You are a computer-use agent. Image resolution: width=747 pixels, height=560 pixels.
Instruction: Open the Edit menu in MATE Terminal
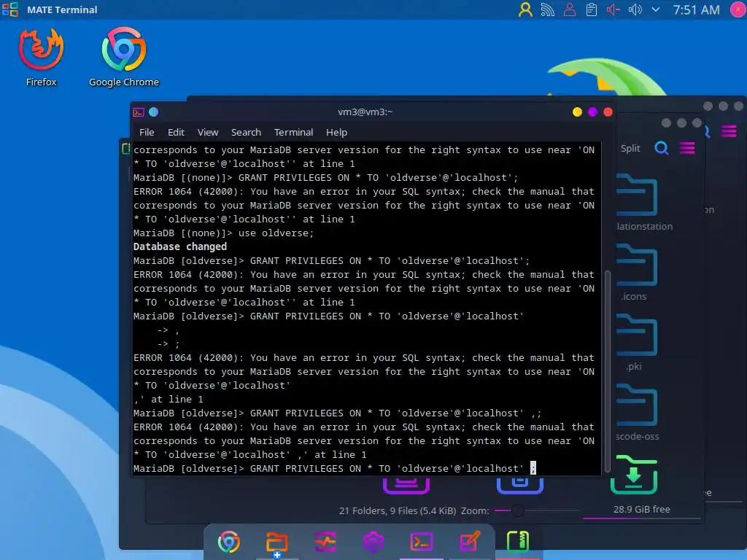[176, 133]
